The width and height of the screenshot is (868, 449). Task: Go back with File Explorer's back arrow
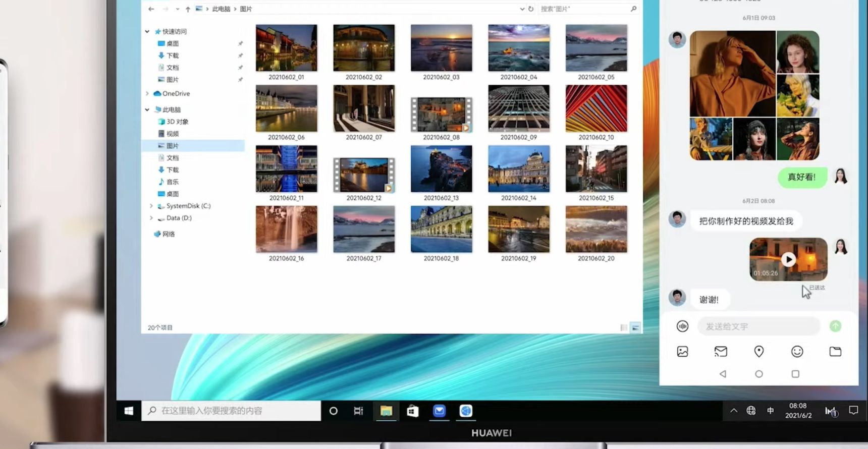pos(151,9)
